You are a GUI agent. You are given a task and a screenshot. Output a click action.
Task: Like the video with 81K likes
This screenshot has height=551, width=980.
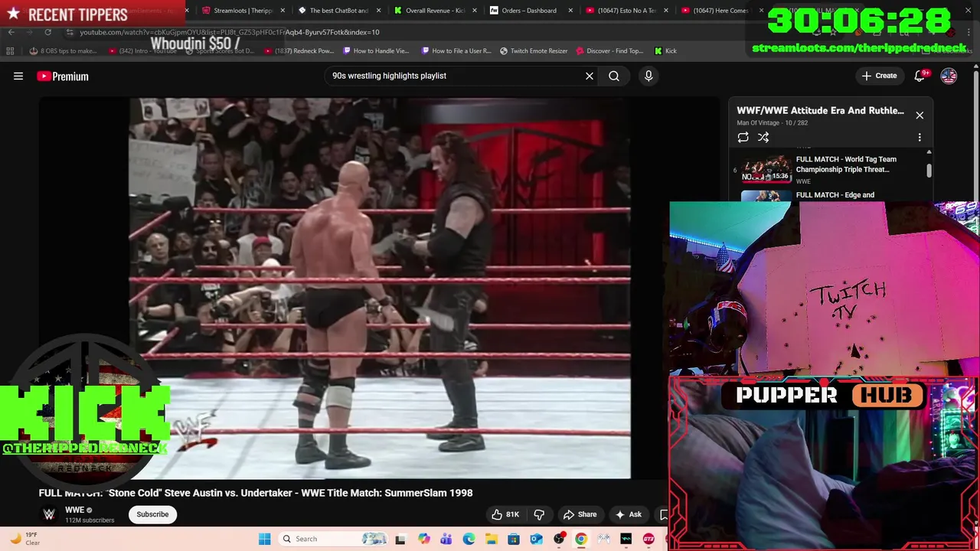[x=505, y=514]
